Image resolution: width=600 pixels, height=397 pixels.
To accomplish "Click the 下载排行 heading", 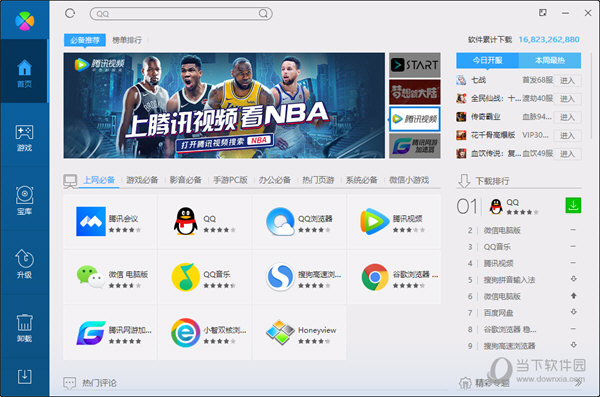I will 492,181.
